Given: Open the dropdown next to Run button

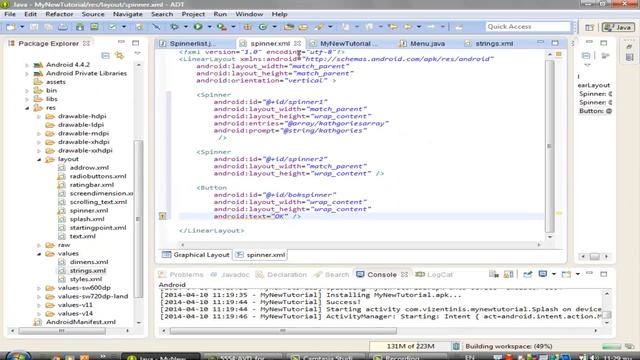Looking at the screenshot, I should [209, 27].
